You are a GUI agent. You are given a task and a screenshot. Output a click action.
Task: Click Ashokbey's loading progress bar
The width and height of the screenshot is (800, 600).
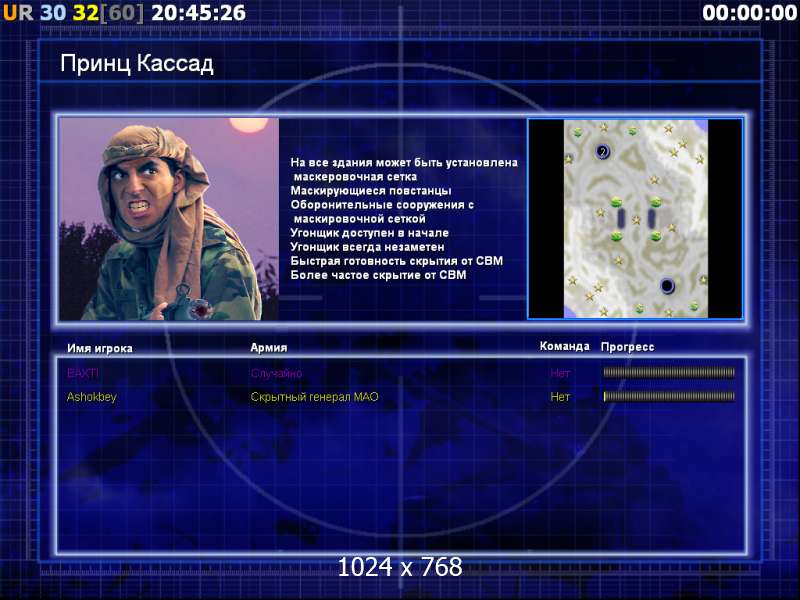pyautogui.click(x=669, y=396)
